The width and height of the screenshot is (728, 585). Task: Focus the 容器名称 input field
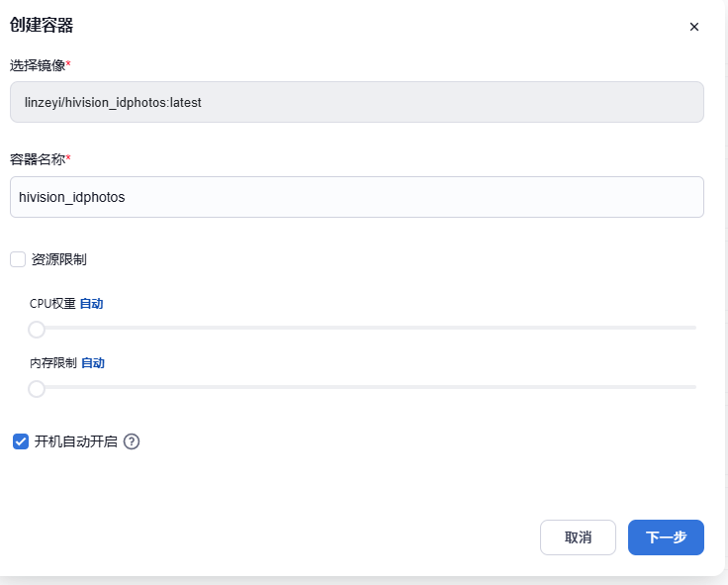356,197
